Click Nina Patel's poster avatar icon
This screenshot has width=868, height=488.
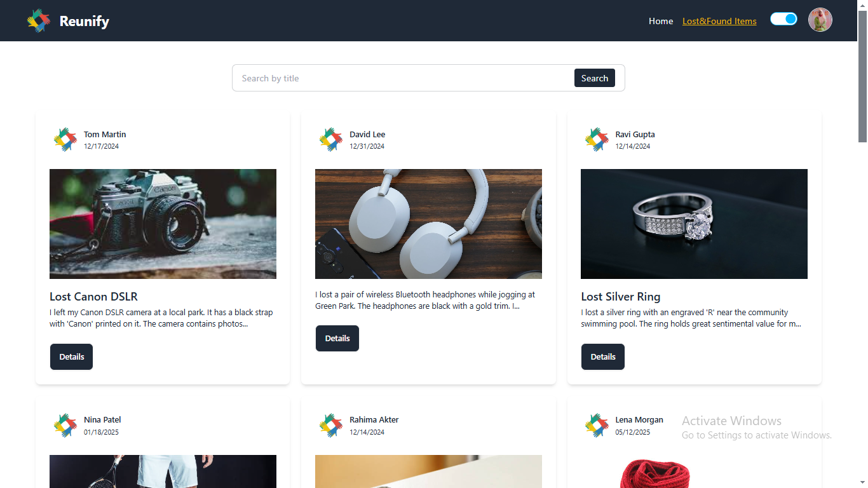[x=65, y=426]
